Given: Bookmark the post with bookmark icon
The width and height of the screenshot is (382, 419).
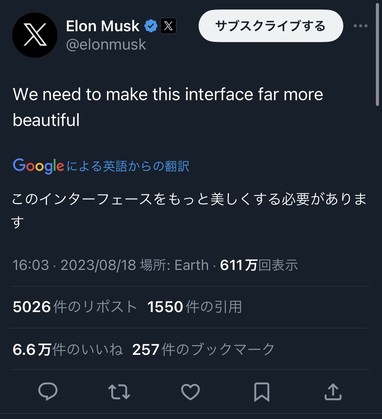Looking at the screenshot, I should [x=262, y=392].
